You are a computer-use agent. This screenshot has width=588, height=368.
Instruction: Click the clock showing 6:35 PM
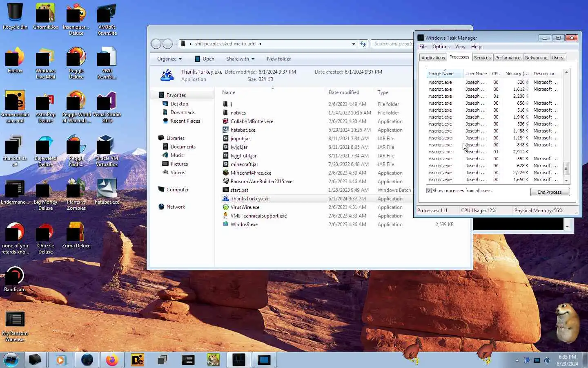point(567,357)
